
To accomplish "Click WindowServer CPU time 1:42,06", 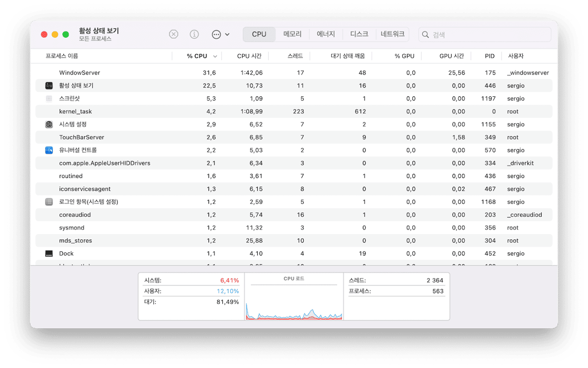I will tap(252, 73).
